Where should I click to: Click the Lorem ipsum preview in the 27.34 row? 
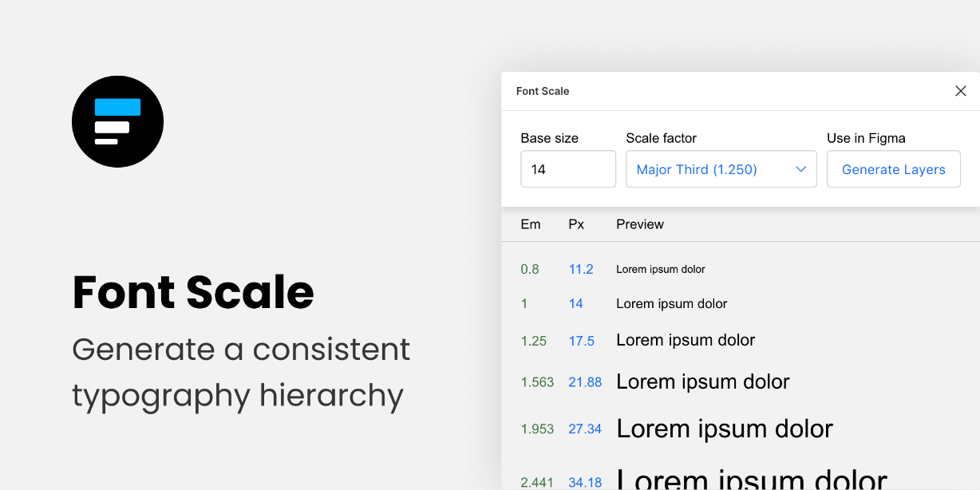(725, 429)
